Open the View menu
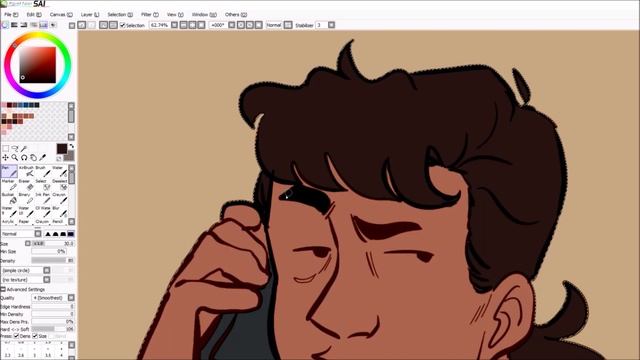Viewport: 640px width, 360px height. [175, 14]
